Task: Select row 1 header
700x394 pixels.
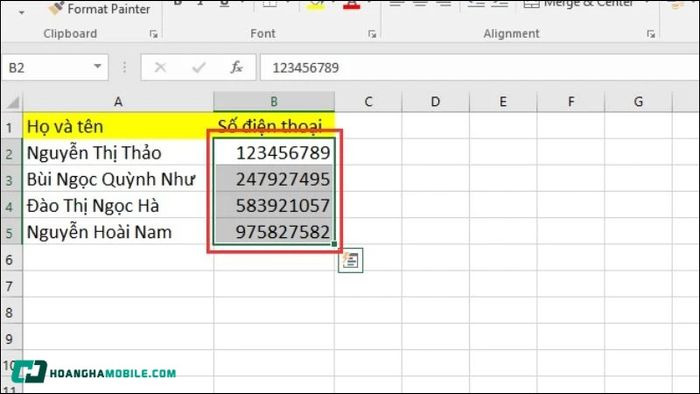Action: tap(12, 127)
